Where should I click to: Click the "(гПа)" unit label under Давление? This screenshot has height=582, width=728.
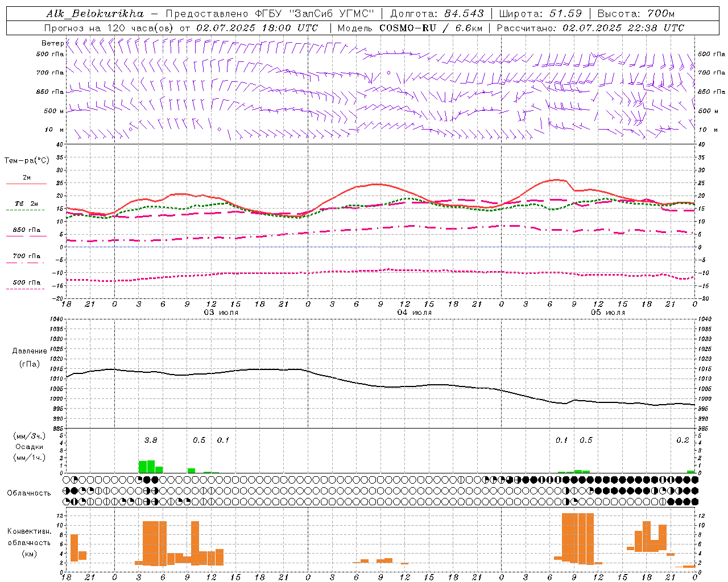(x=29, y=364)
